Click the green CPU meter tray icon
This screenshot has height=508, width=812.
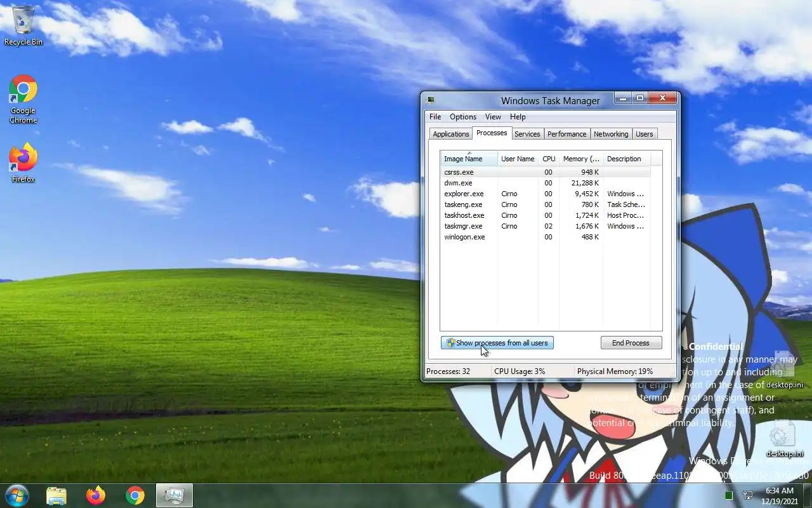coord(729,495)
